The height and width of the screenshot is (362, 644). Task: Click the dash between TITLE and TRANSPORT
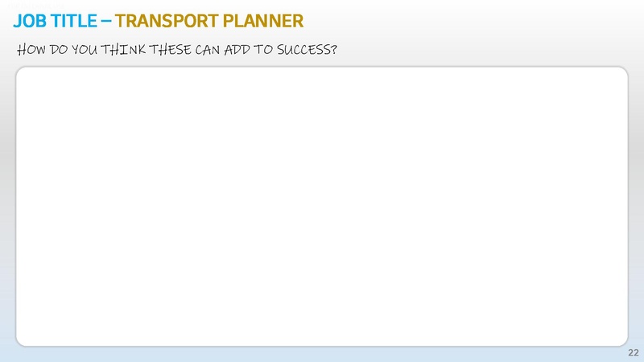click(x=107, y=18)
